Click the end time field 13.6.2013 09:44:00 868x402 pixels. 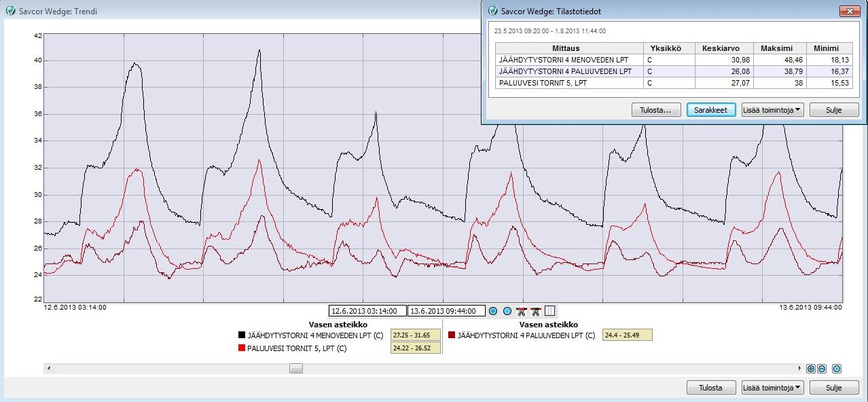(x=446, y=311)
